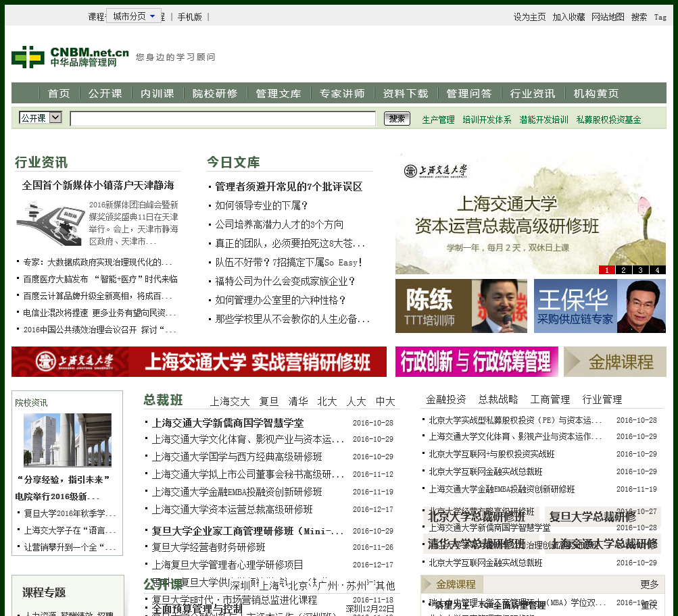The height and width of the screenshot is (616, 678).
Task: Open 专家讲师 in the main navigation
Action: [342, 93]
